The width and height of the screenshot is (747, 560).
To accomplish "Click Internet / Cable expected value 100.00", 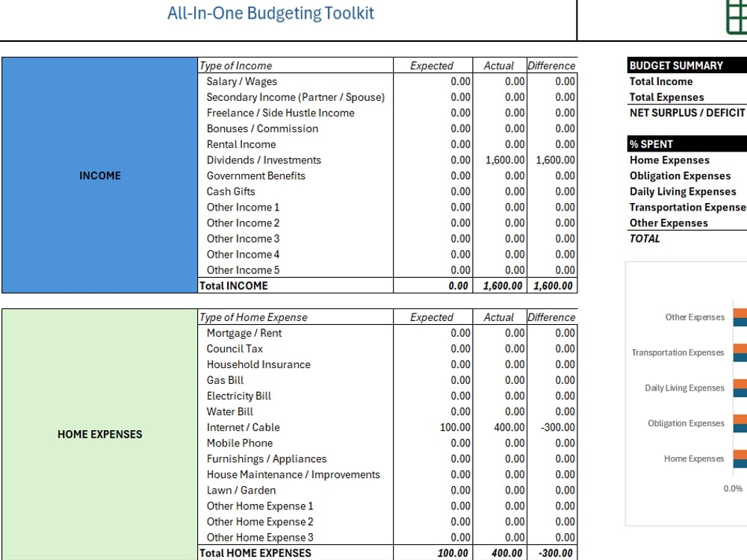I will (455, 427).
